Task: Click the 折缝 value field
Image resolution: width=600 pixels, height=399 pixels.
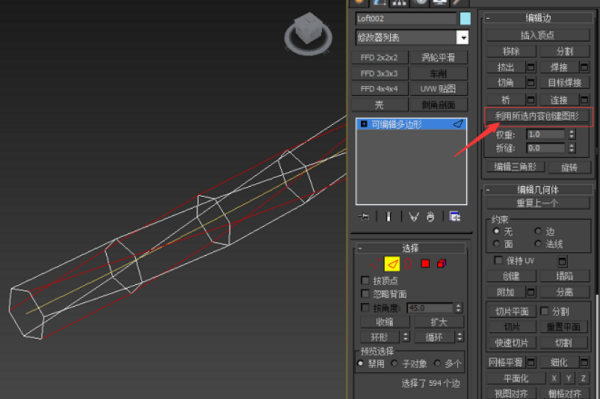Action: [545, 148]
